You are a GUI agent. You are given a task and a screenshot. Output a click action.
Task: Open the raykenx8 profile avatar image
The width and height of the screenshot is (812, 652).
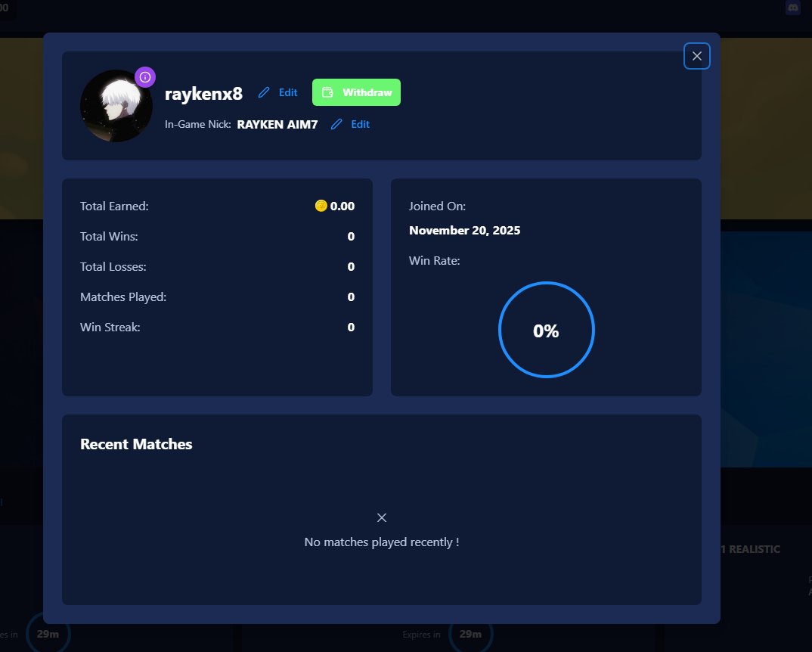[116, 106]
